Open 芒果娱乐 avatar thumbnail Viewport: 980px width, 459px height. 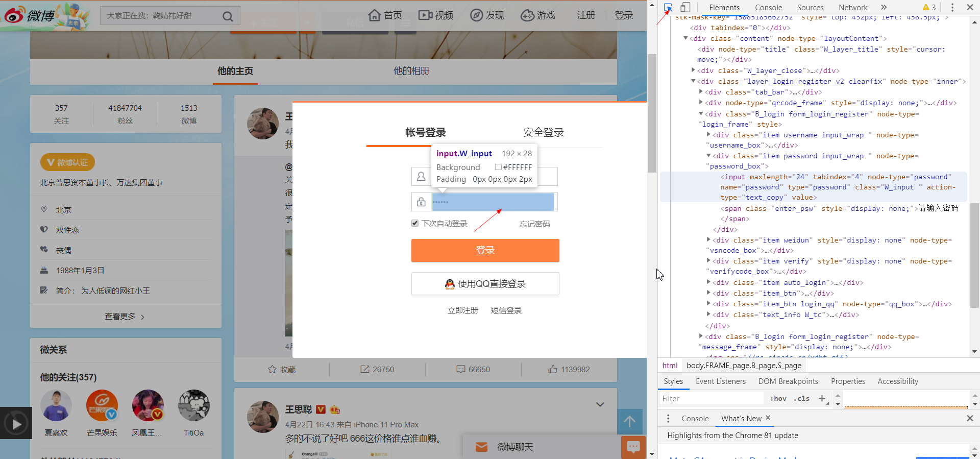tap(102, 405)
